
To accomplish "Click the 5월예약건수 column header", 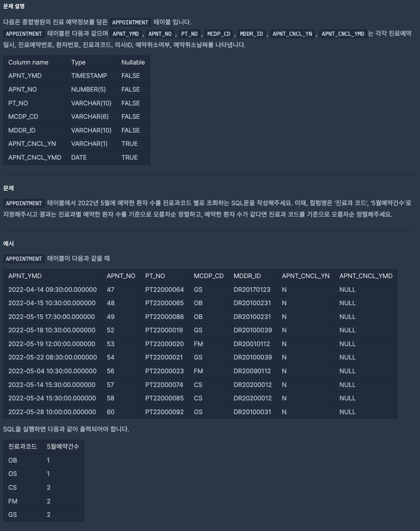I will (63, 446).
